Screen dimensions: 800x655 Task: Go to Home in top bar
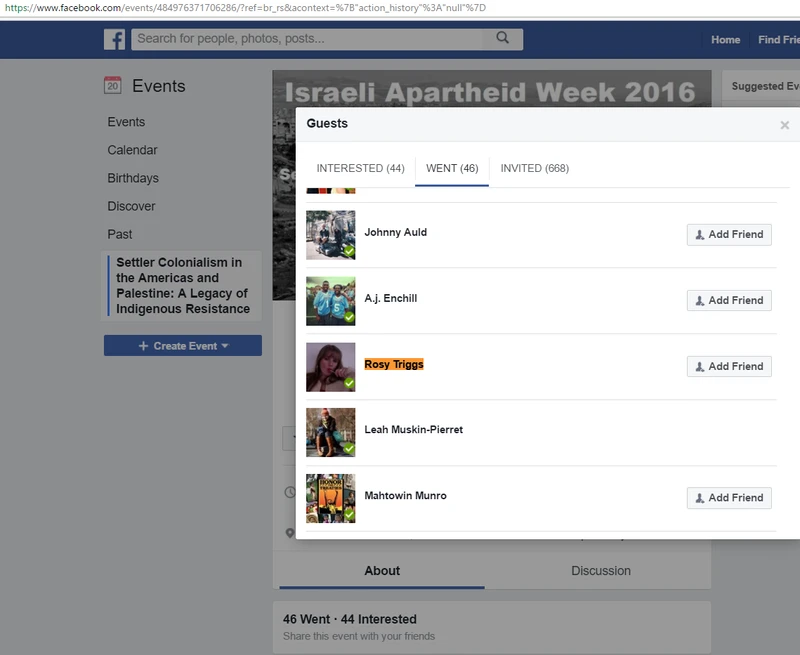click(x=726, y=40)
